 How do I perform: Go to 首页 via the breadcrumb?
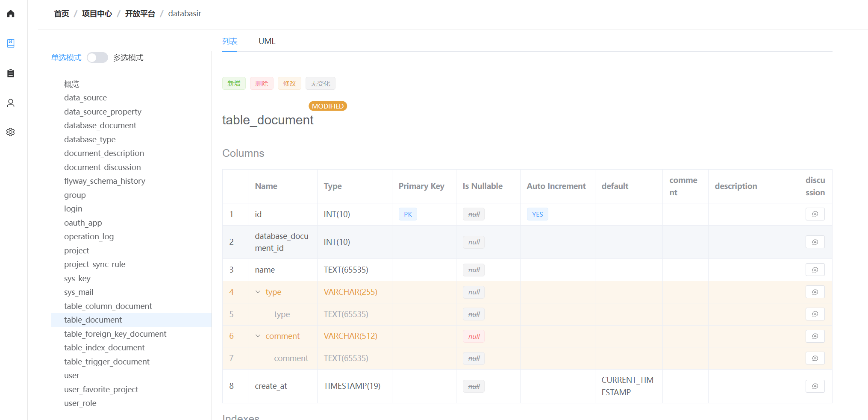(61, 14)
